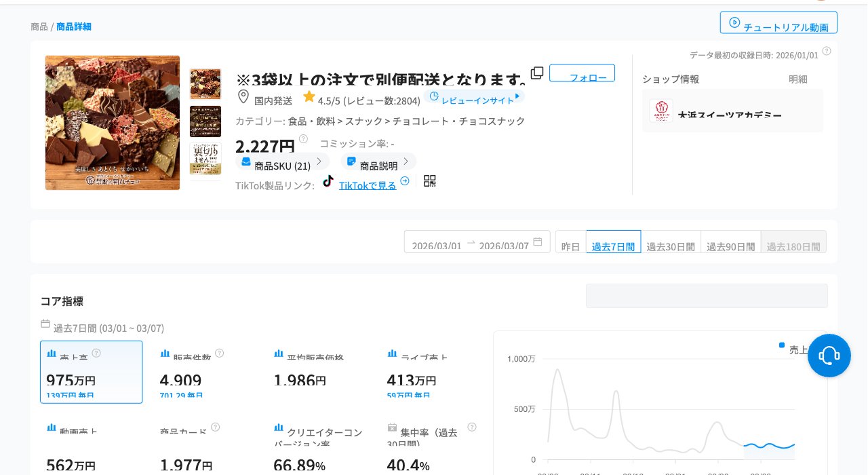Open the QR code for the TikTok product link
868x475 pixels.
(429, 180)
